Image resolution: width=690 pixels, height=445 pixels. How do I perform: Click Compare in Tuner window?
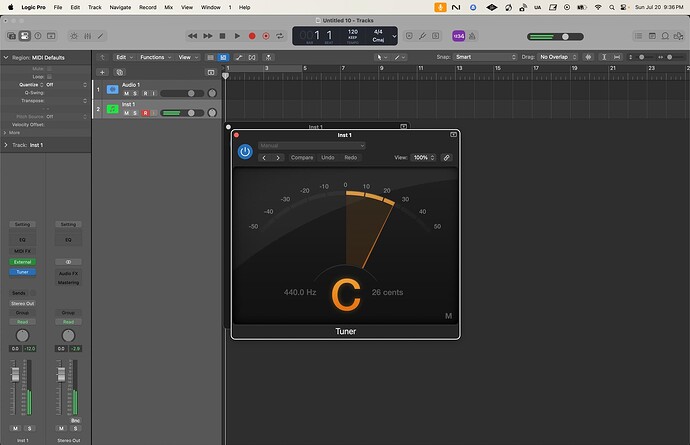pos(302,158)
